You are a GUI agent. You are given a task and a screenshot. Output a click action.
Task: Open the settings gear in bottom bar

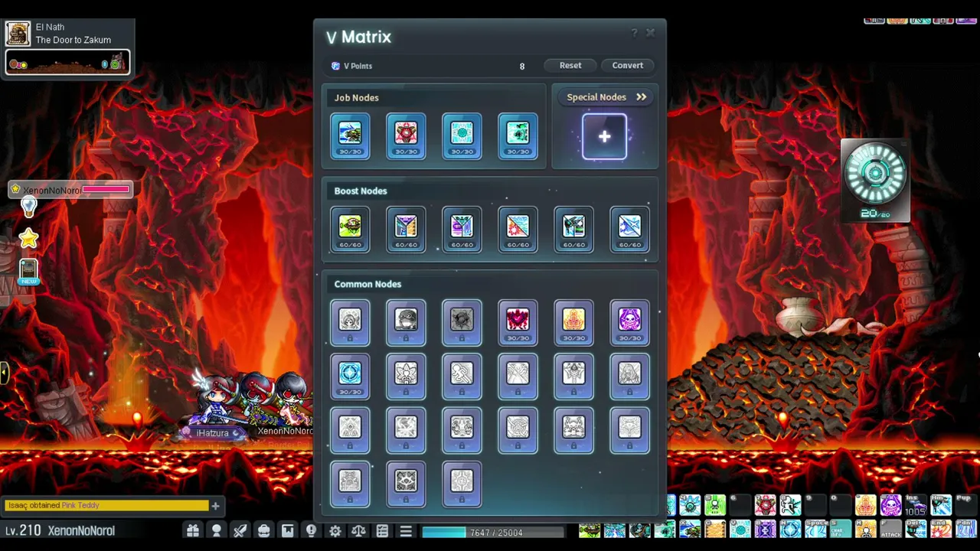tap(335, 531)
